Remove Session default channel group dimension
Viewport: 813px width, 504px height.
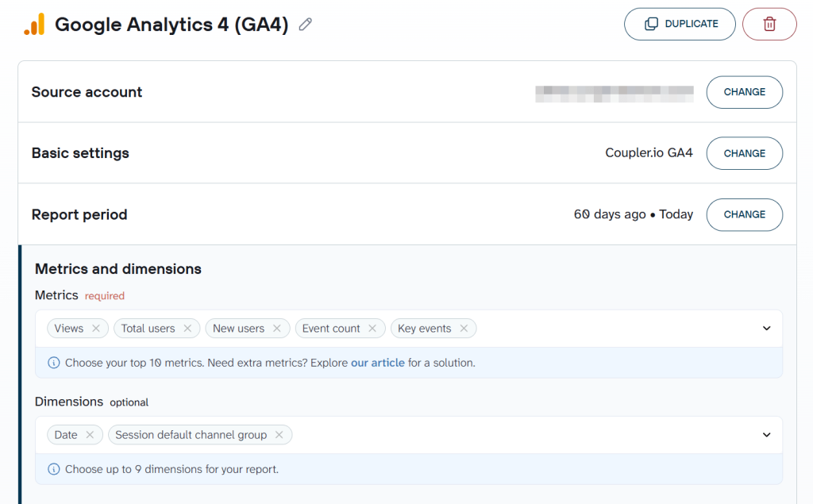pyautogui.click(x=279, y=434)
